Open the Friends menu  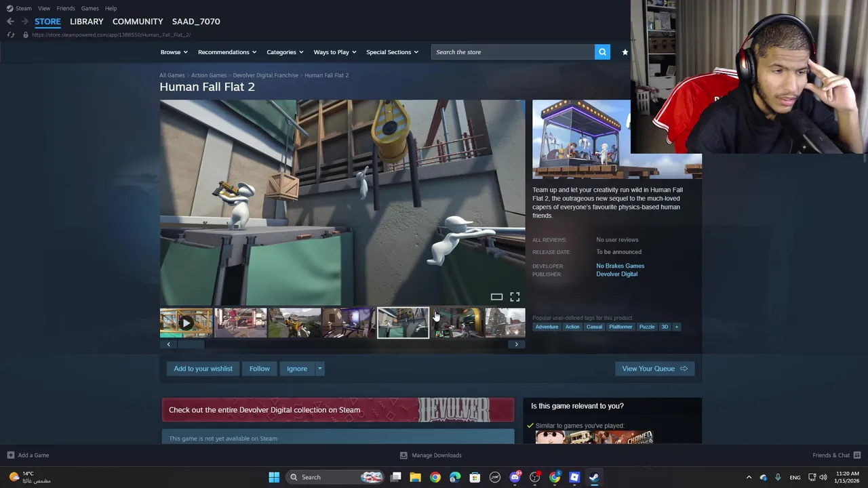(x=66, y=8)
